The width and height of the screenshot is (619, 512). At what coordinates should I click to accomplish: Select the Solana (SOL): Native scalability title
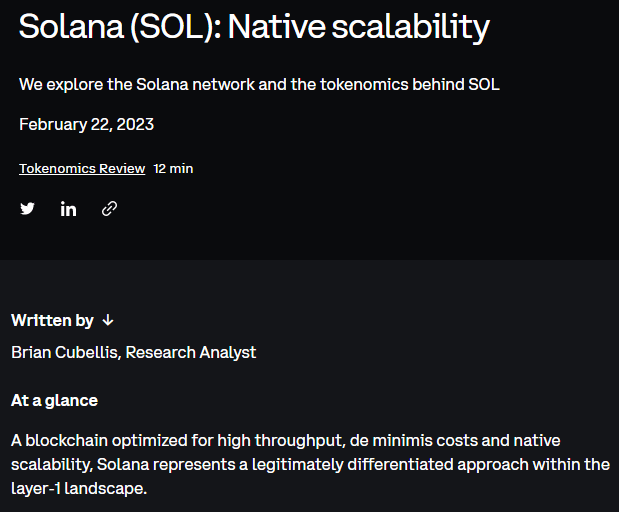point(254,26)
